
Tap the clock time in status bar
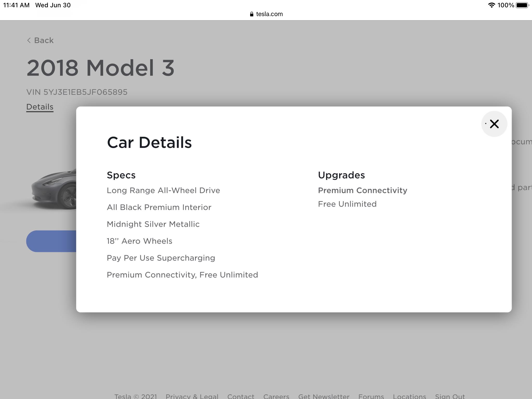click(16, 5)
